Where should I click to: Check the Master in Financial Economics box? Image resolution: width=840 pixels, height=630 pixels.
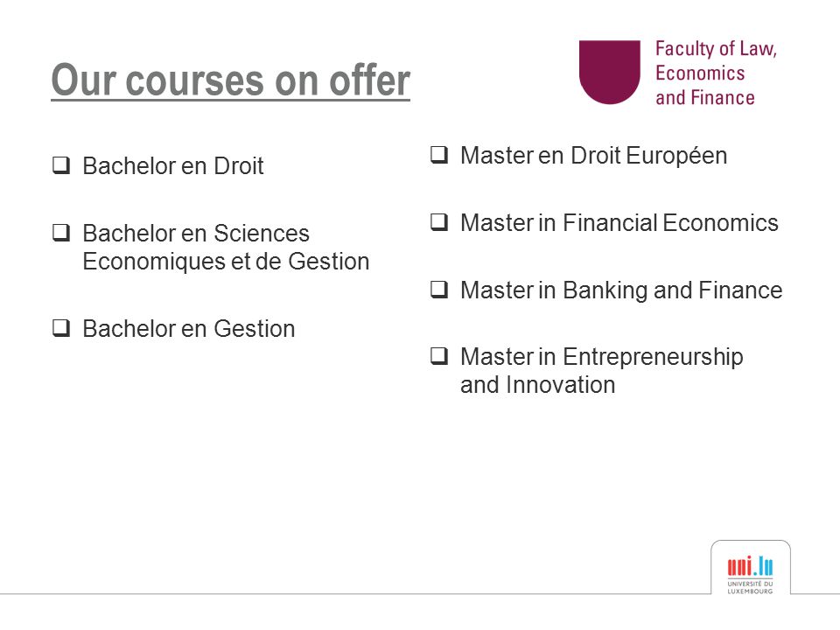(439, 221)
